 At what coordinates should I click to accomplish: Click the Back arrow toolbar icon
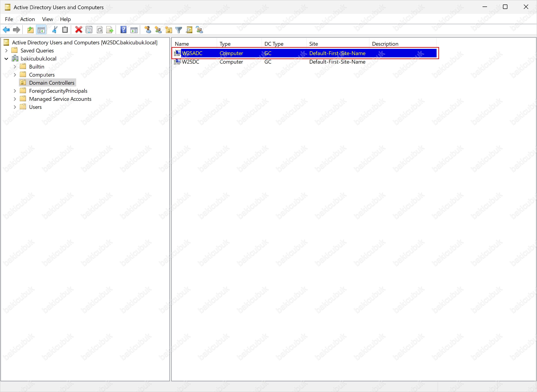click(x=6, y=30)
